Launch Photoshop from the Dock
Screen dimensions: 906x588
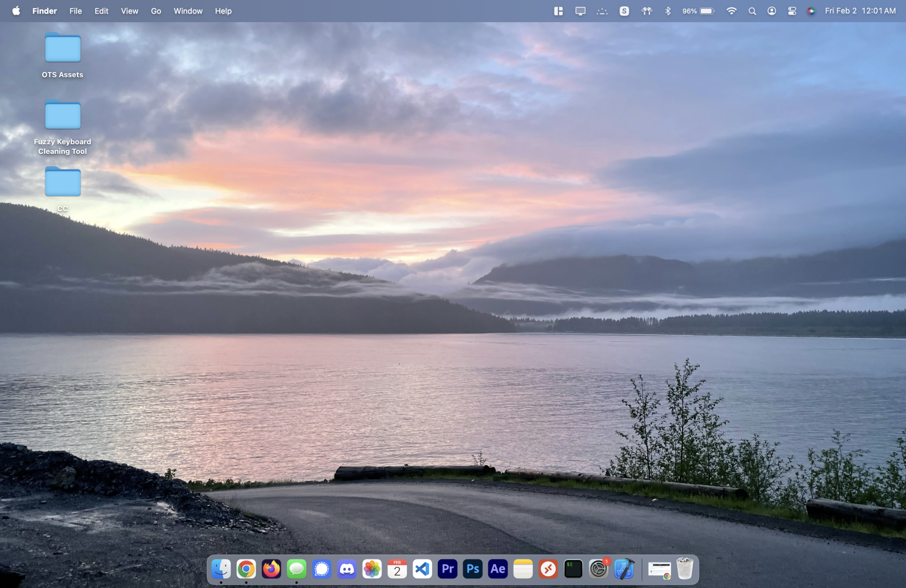coord(472,569)
